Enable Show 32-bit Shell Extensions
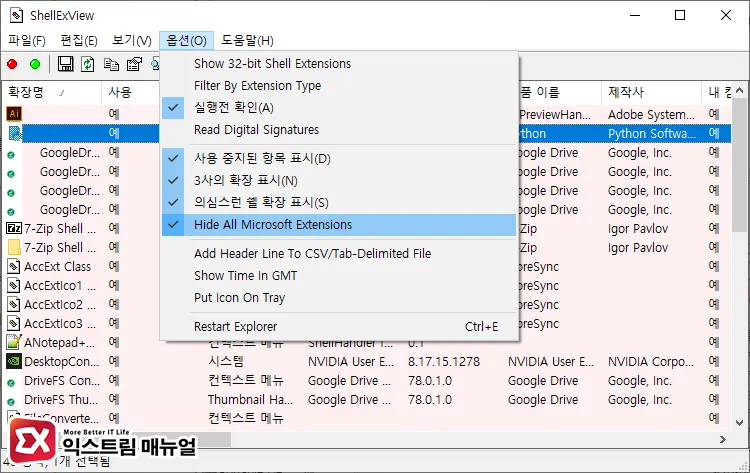 pyautogui.click(x=272, y=64)
